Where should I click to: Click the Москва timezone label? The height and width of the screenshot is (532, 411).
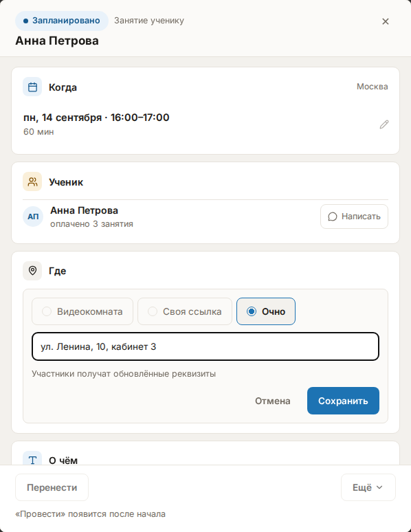click(373, 87)
